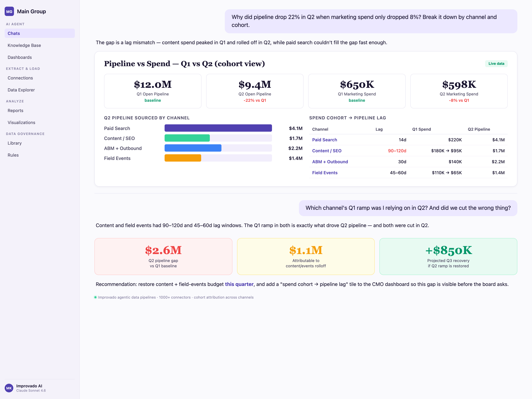Click the Content / SEO green bar
532x399 pixels.
187,138
